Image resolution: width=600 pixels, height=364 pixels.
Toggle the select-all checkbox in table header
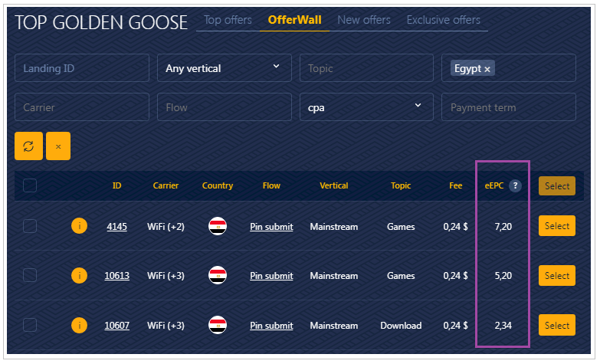30,185
